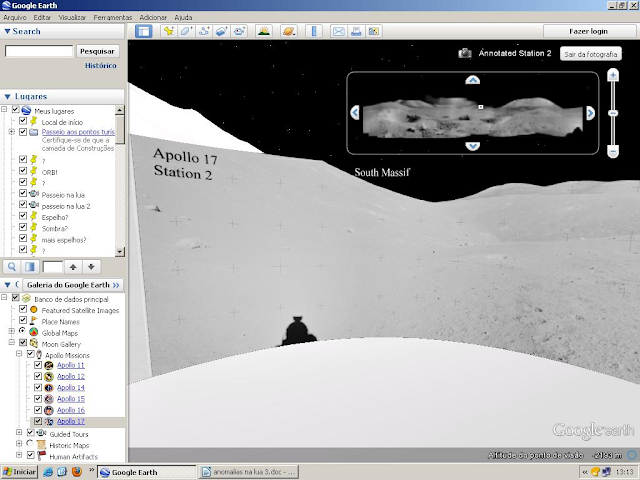This screenshot has width=640, height=480.
Task: Open the Editar menu
Action: point(42,18)
